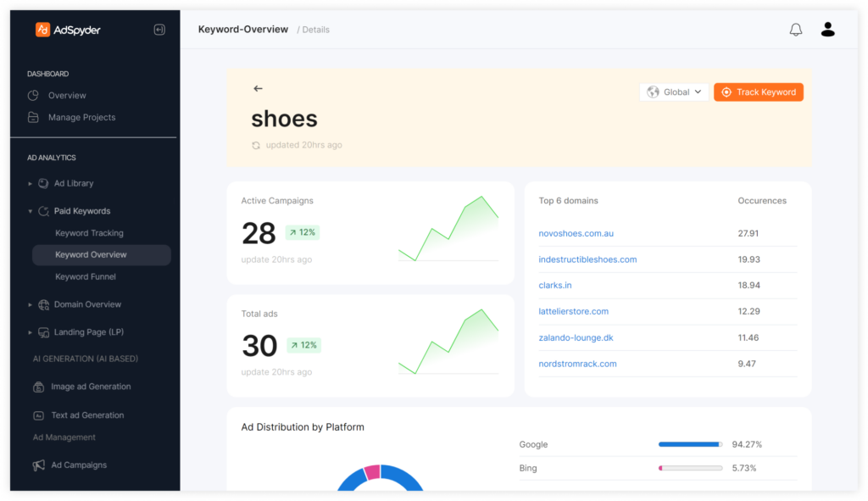This screenshot has width=868, height=501.
Task: Open Image ad Generation menu item
Action: click(91, 387)
